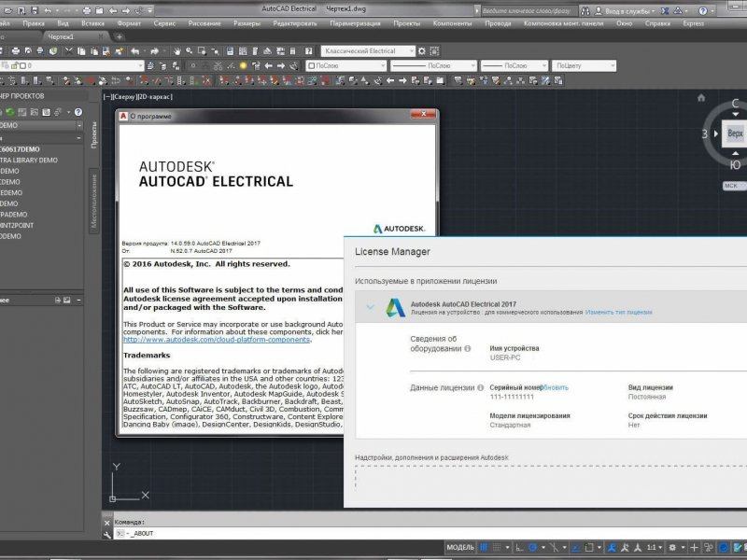Screen dimensions: 747x560
Task: Click the Undo arrow in standard toolbar
Action: (x=135, y=51)
